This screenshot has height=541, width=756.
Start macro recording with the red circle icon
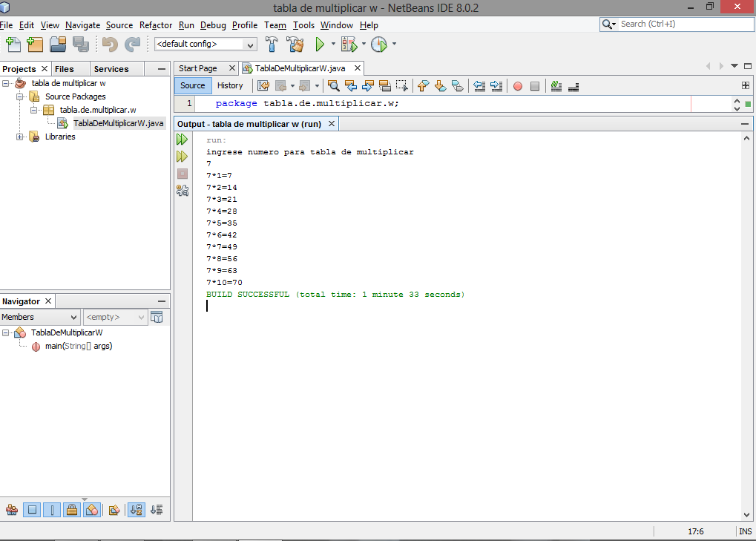pos(517,85)
